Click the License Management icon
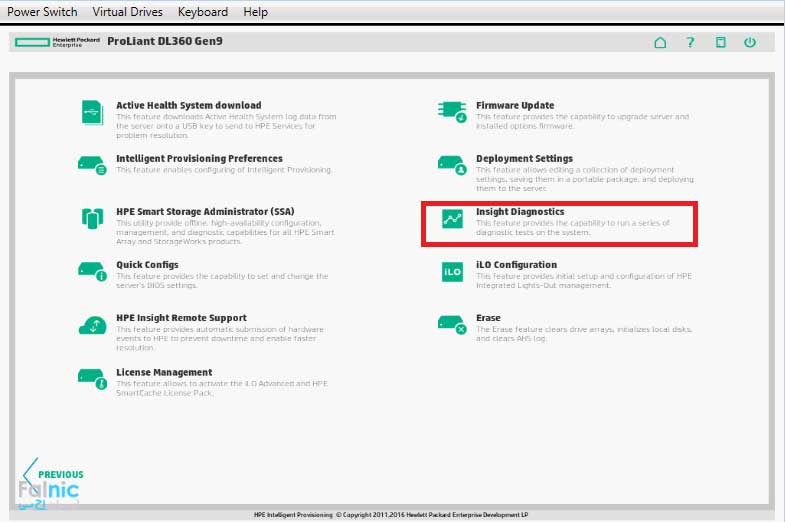Image resolution: width=785 pixels, height=522 pixels. pos(92,378)
